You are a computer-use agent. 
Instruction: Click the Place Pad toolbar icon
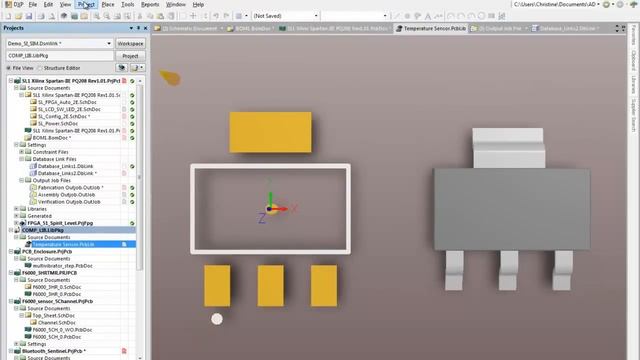click(407, 16)
